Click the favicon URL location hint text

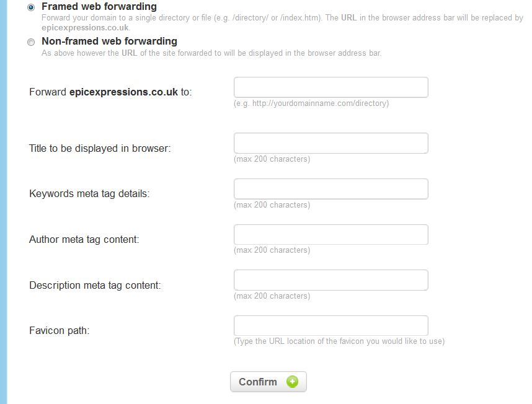[x=339, y=341]
